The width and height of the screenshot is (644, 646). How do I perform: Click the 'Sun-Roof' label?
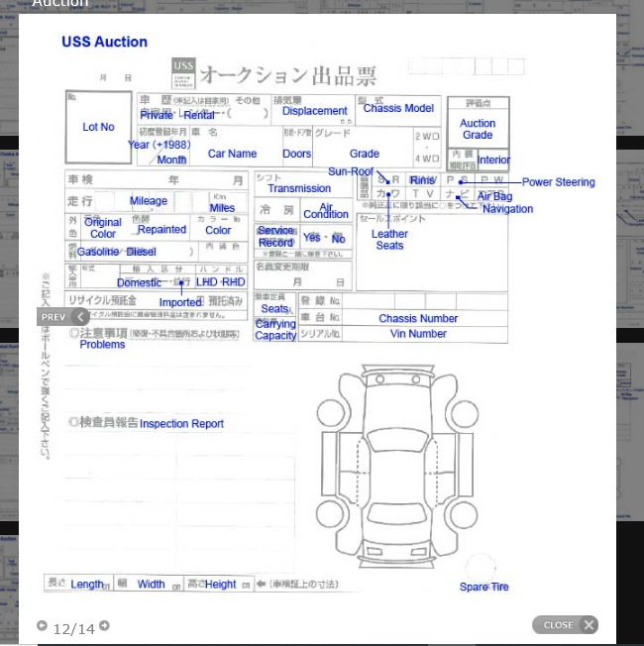(351, 171)
